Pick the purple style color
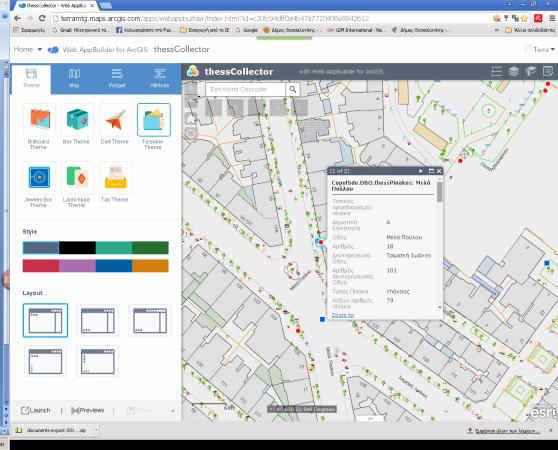The width and height of the screenshot is (558, 450). pyautogui.click(x=77, y=266)
